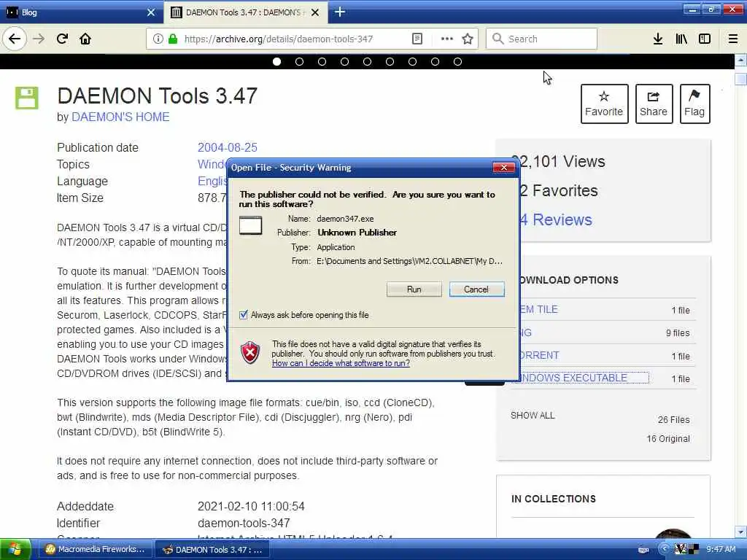Open the 2004-08-25 publication date link

228,147
